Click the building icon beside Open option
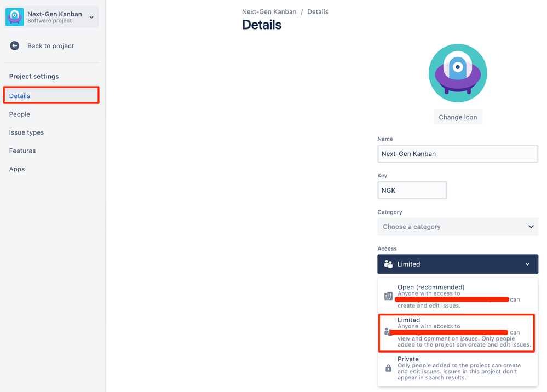This screenshot has height=392, width=547. coord(388,296)
